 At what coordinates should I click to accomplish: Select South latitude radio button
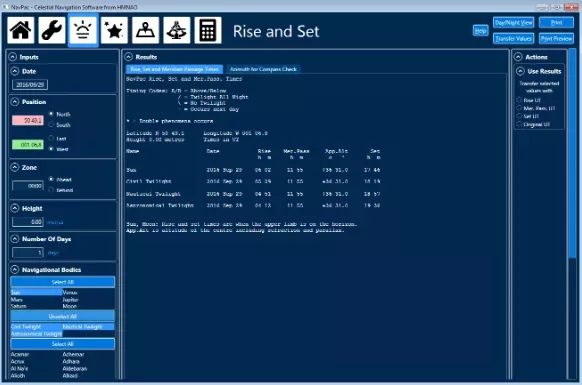point(51,124)
